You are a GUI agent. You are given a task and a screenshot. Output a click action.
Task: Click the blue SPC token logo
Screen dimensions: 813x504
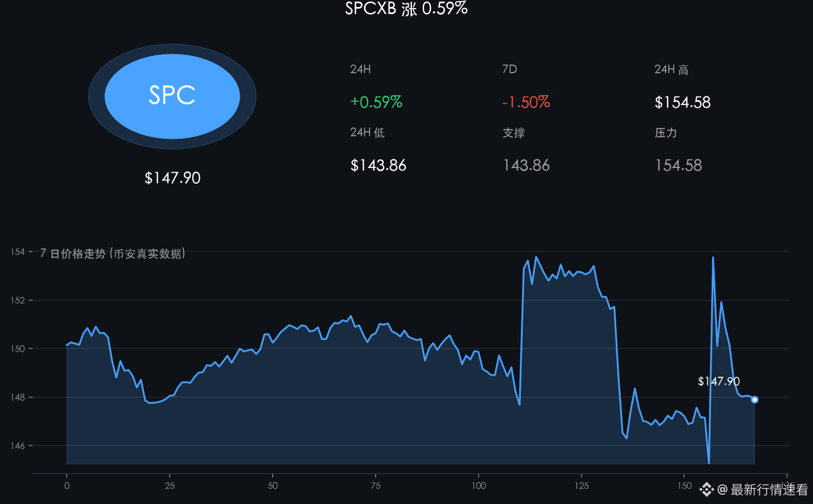point(172,96)
